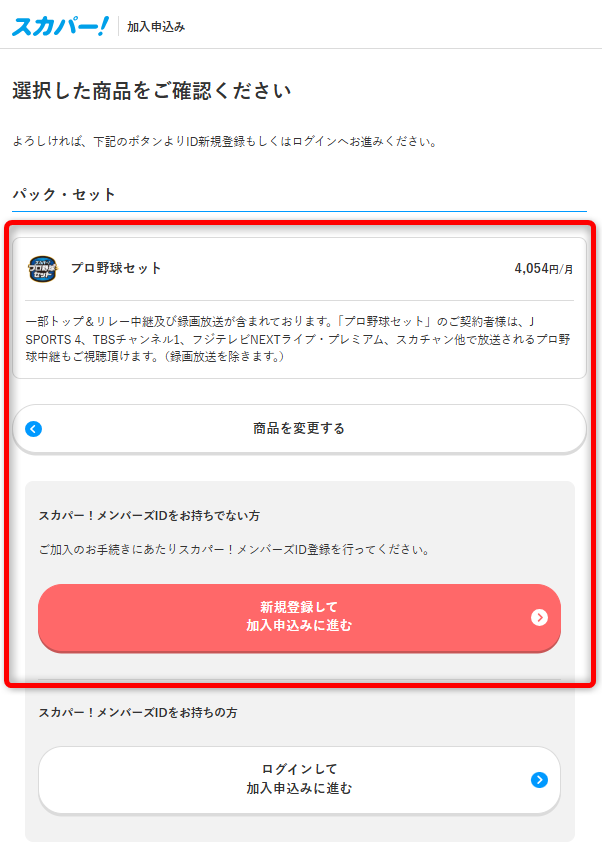Choose ログインして加入申込みに進む
This screenshot has width=602, height=850.
coord(299,780)
